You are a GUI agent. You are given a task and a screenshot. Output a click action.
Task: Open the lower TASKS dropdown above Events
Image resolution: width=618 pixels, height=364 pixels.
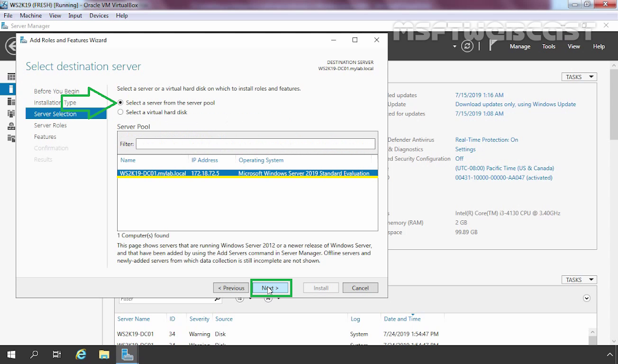[x=579, y=279]
